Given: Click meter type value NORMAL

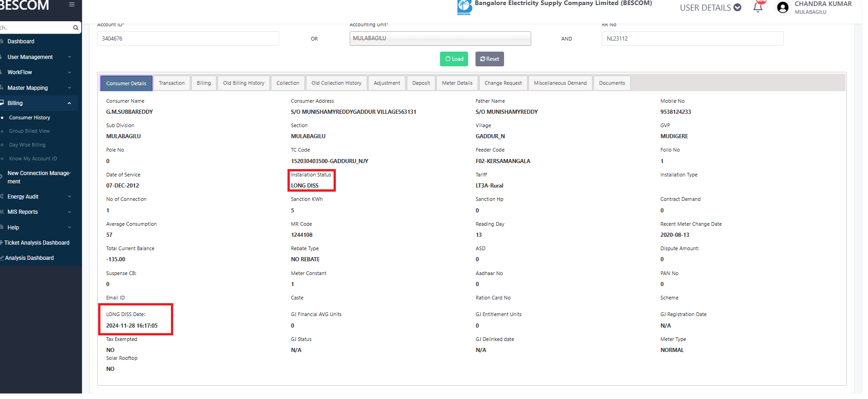Looking at the screenshot, I should pos(672,350).
